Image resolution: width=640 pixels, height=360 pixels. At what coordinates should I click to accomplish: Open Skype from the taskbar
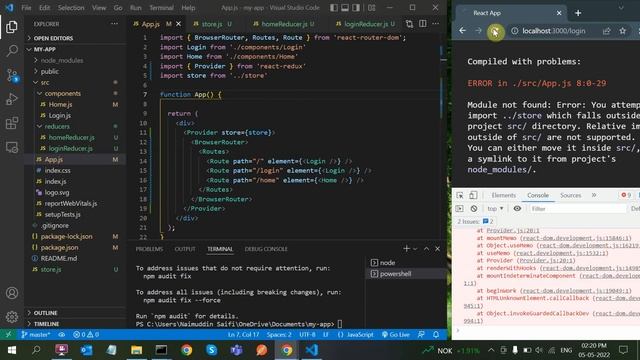pyautogui.click(x=211, y=350)
